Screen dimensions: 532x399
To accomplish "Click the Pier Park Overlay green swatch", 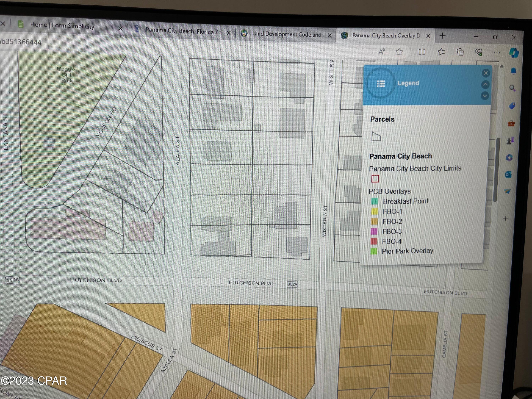I will tap(373, 251).
